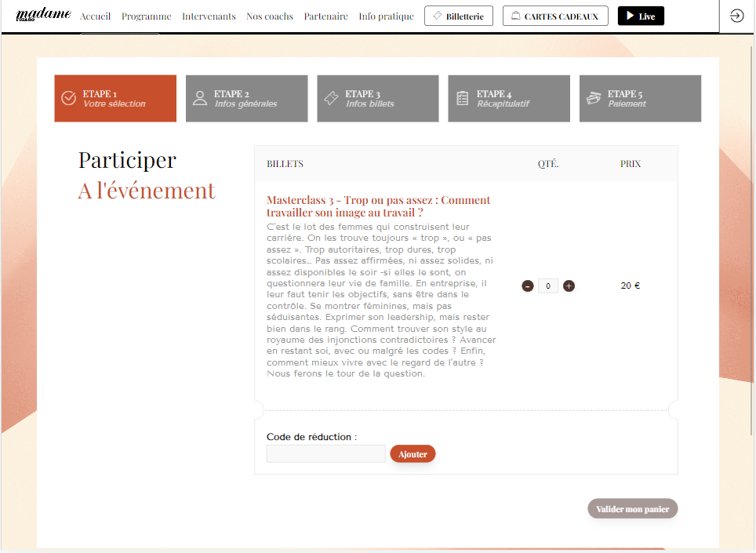
Task: Click the Masterclass 3 ticket title
Action: pos(379,206)
